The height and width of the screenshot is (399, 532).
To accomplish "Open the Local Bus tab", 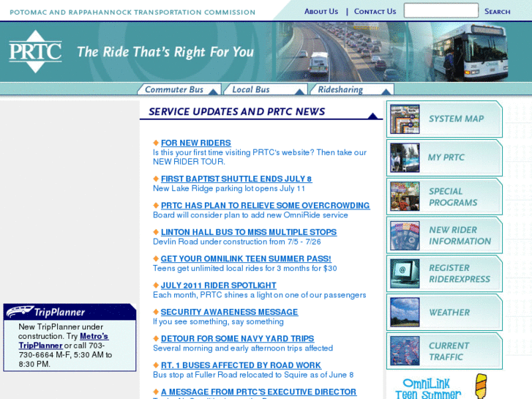I will point(266,89).
